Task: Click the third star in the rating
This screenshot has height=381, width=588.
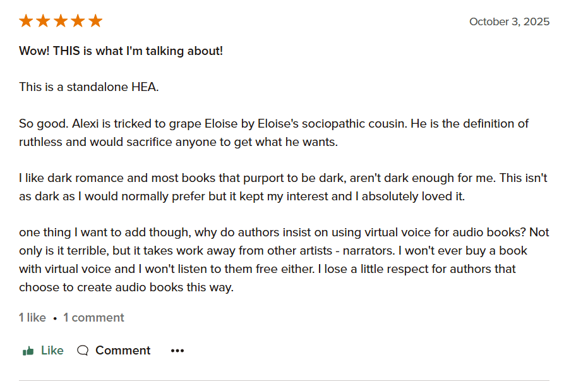Action: coord(61,21)
